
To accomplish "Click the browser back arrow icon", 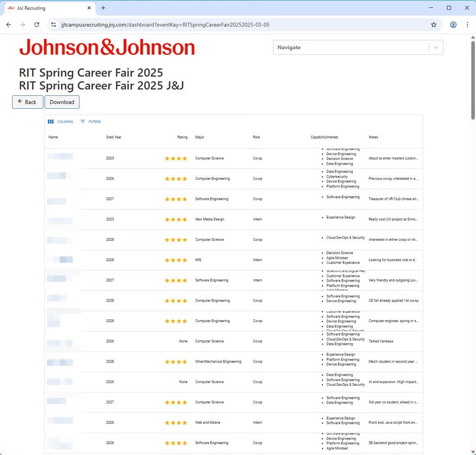I will [x=8, y=25].
